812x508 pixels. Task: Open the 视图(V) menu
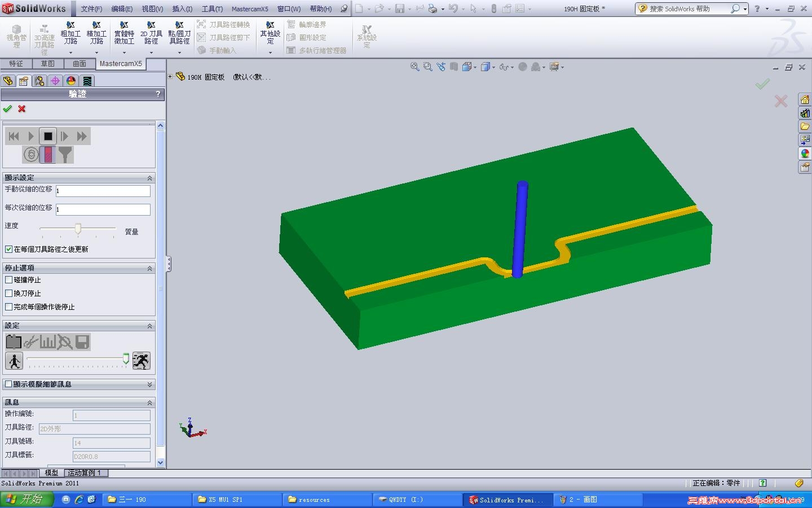pos(152,9)
